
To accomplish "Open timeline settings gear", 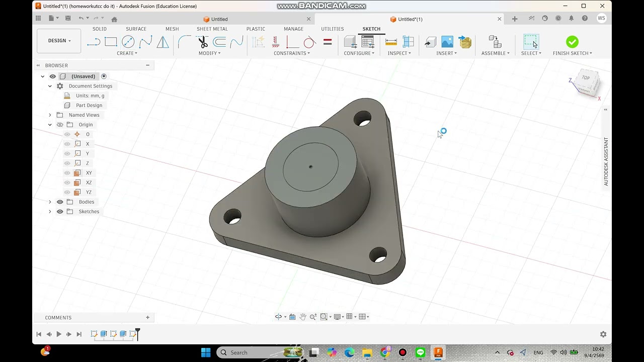I will 603,334.
